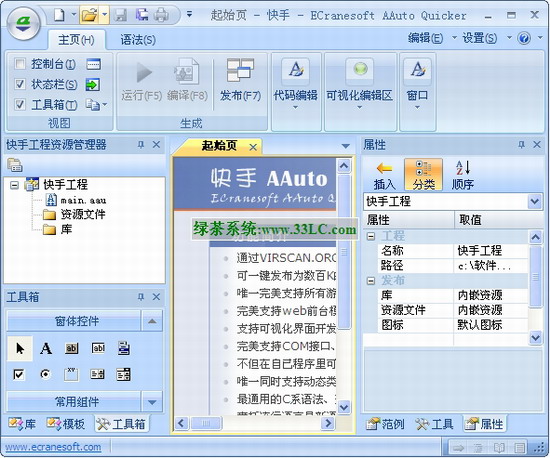Click the print icon in quick access toolbar
The width and height of the screenshot is (550, 458).
click(162, 15)
